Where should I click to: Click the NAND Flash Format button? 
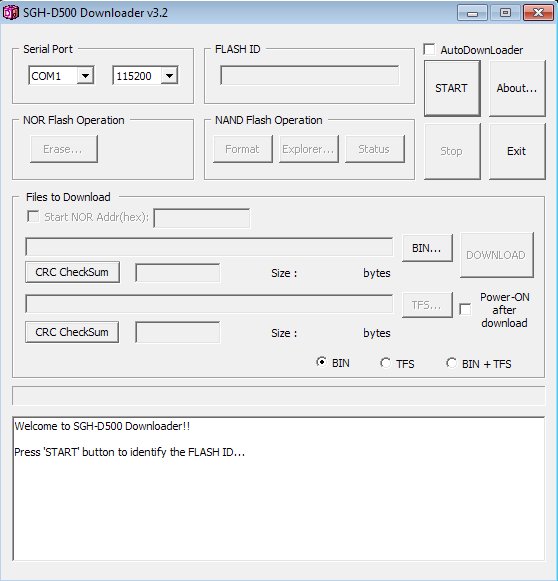(243, 149)
